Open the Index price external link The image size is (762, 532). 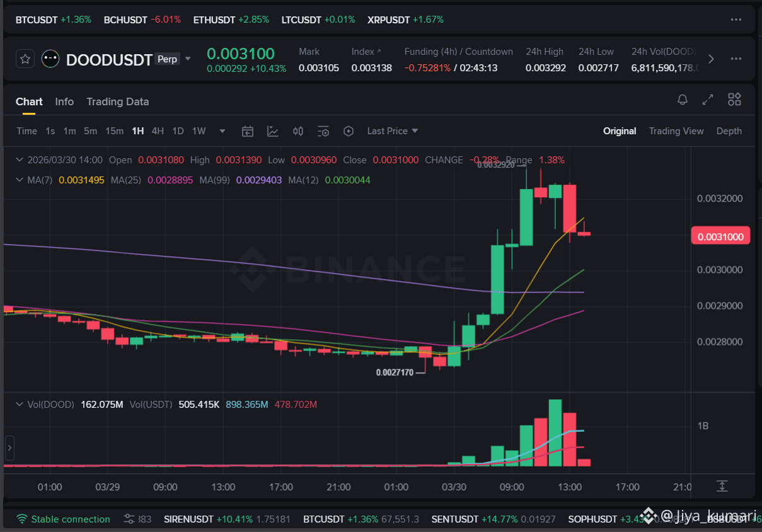[x=379, y=52]
